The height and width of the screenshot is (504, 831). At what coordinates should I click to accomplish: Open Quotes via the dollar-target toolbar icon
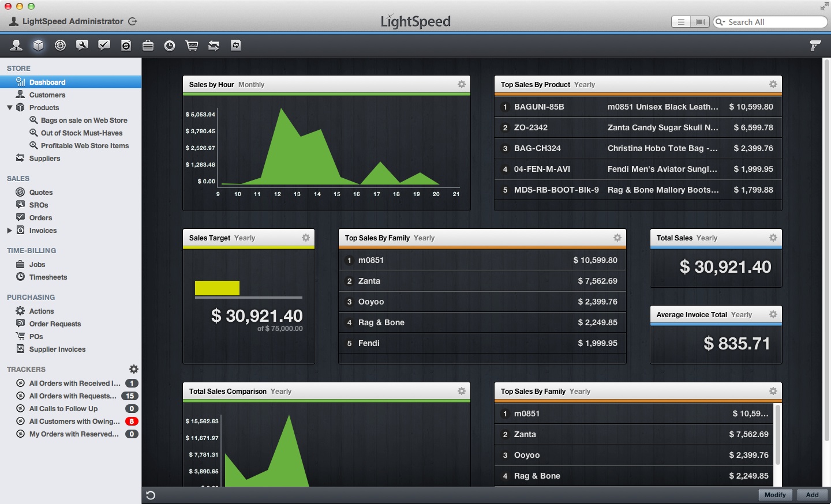[x=60, y=46]
